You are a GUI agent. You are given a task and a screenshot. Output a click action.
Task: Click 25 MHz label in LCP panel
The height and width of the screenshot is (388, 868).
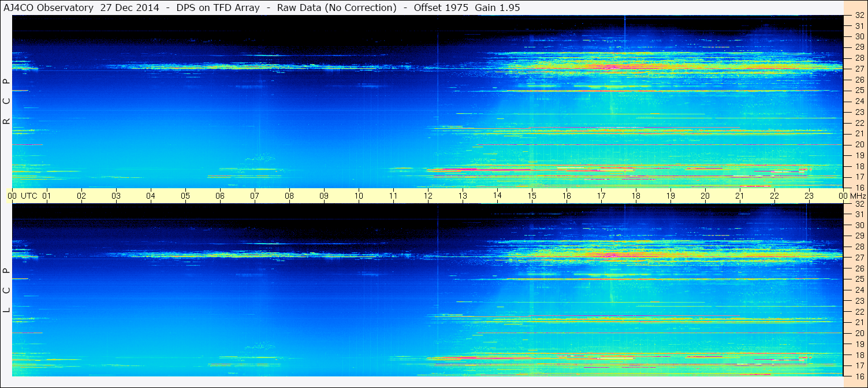tap(859, 279)
